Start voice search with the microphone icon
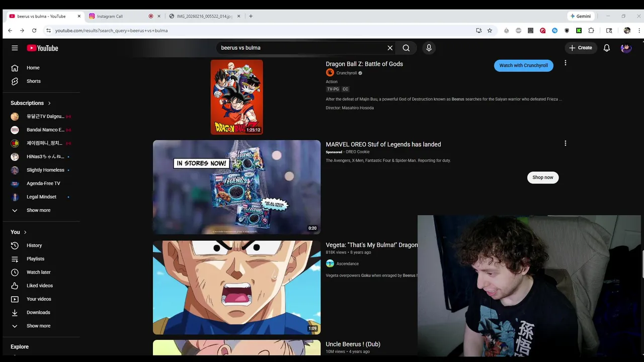The width and height of the screenshot is (644, 362). [x=429, y=48]
